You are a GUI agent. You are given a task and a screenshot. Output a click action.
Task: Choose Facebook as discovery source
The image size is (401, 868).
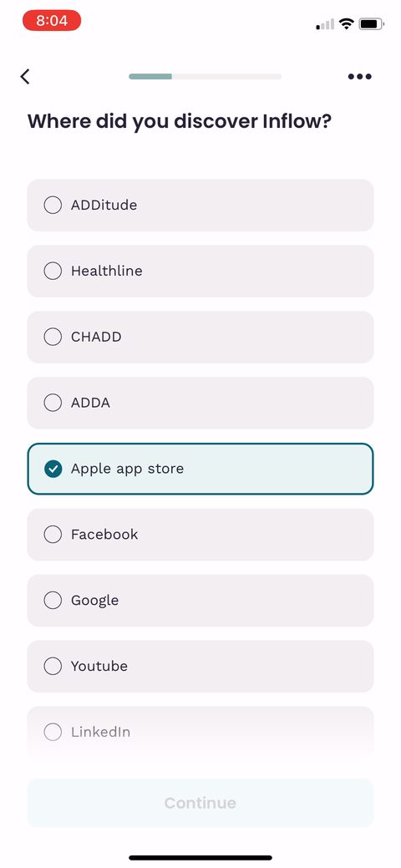click(x=200, y=534)
